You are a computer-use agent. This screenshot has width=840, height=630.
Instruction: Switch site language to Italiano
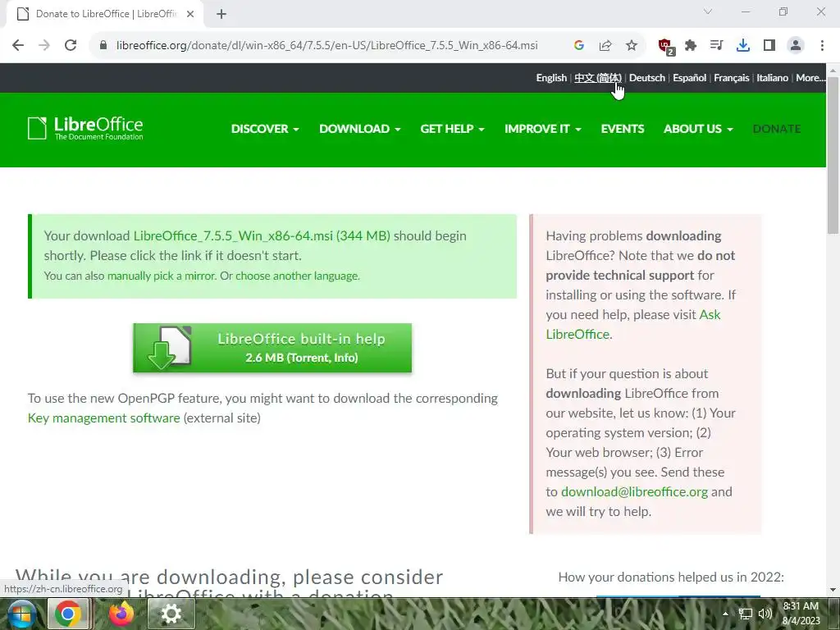pos(773,78)
